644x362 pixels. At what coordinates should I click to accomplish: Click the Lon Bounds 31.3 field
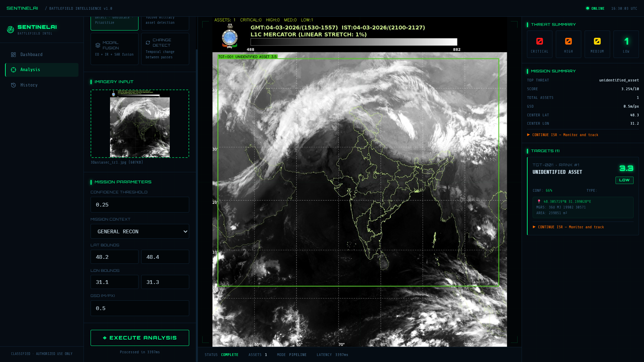(165, 282)
